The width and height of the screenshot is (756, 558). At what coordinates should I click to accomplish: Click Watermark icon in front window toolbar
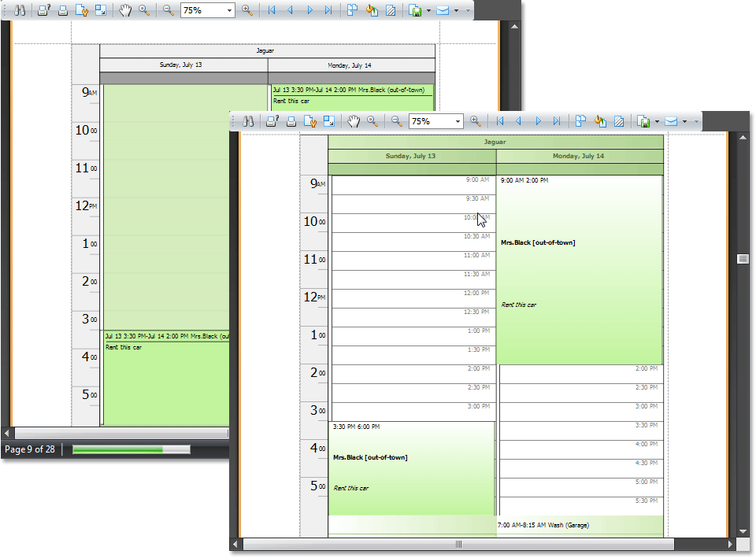point(619,121)
